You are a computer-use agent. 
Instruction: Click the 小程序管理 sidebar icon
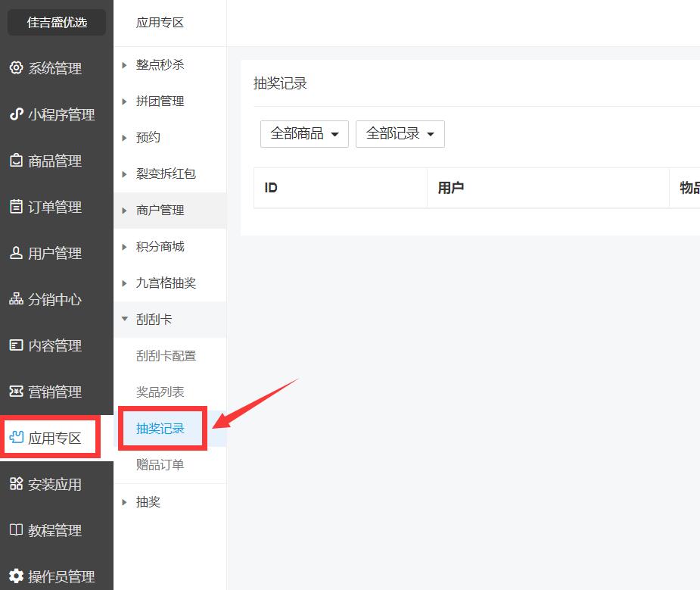(x=16, y=114)
